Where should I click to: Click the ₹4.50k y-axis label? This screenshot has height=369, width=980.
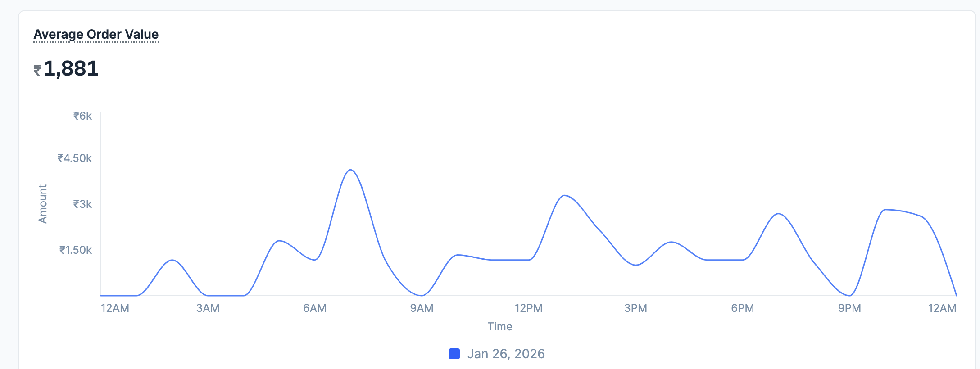point(74,158)
